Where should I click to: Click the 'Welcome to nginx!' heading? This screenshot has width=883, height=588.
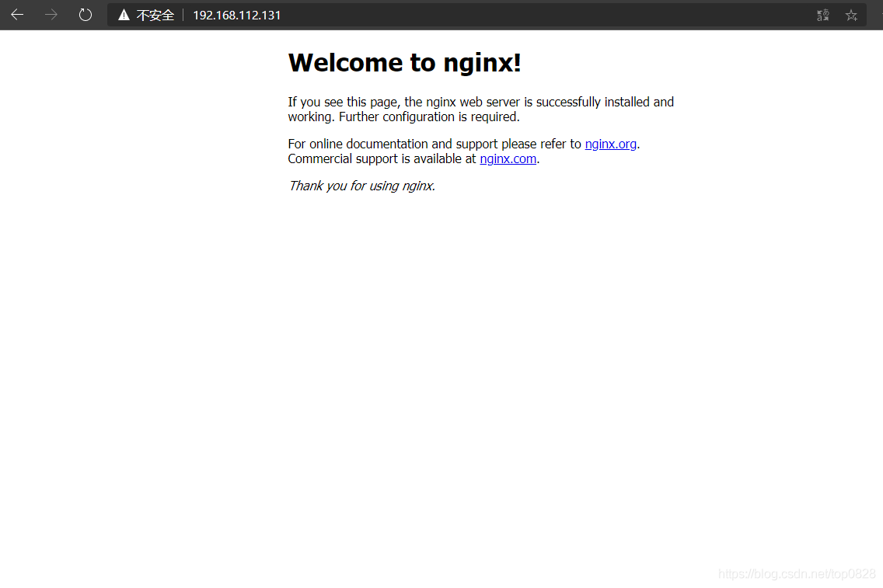404,62
